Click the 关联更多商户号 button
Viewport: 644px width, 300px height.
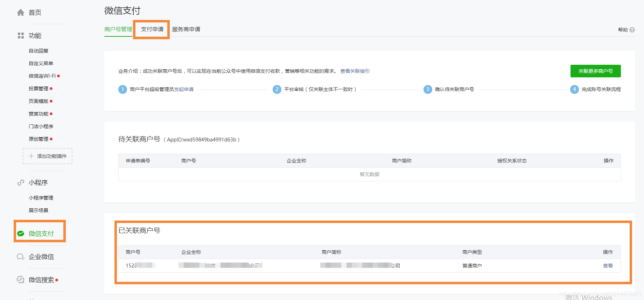[596, 71]
